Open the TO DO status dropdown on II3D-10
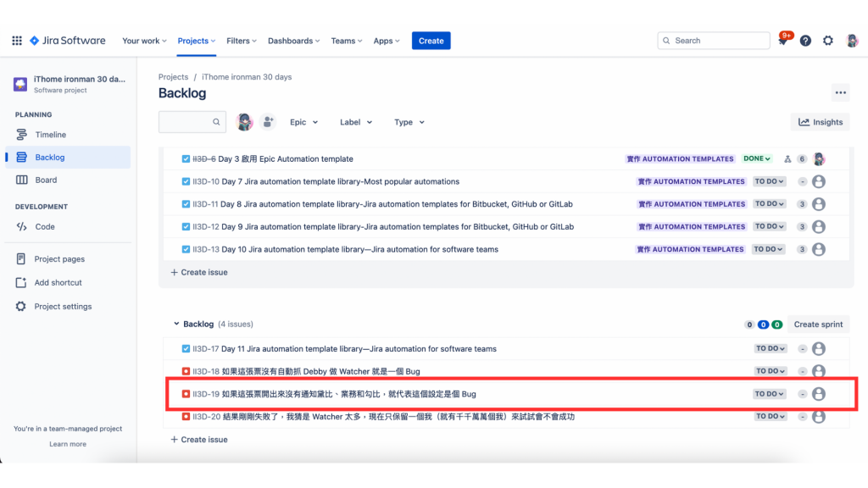 tap(769, 181)
